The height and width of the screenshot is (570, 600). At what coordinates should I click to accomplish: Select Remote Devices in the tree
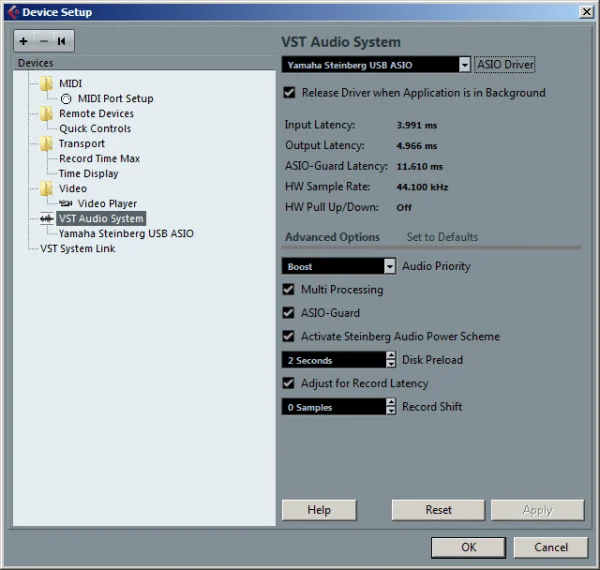96,114
